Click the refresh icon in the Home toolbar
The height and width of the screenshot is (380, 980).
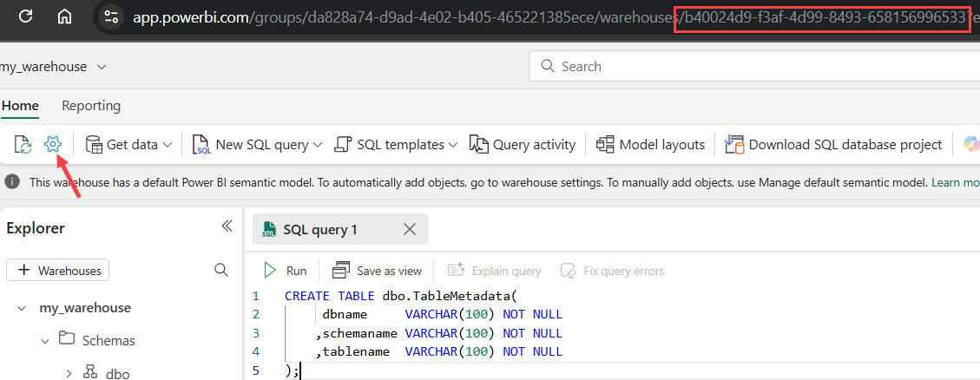coord(23,145)
